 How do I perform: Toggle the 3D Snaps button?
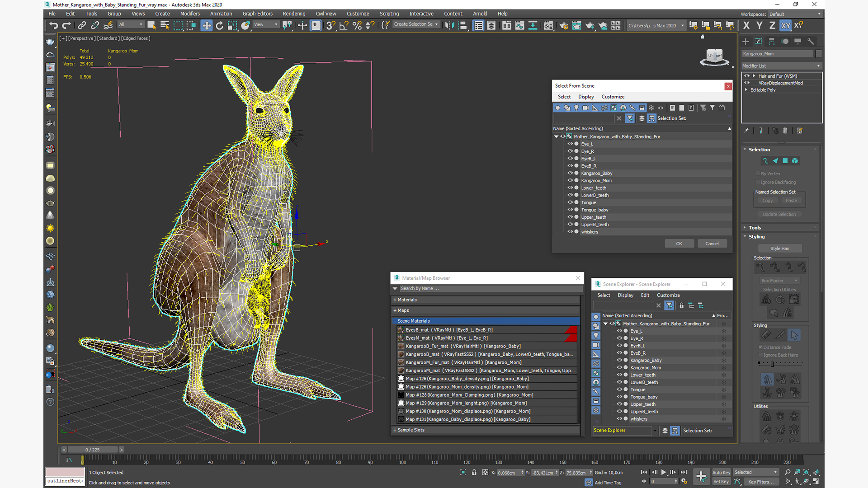click(x=330, y=26)
